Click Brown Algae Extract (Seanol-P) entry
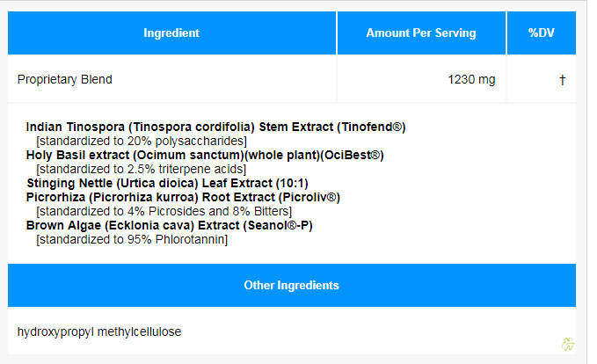The height and width of the screenshot is (364, 597). 169,225
